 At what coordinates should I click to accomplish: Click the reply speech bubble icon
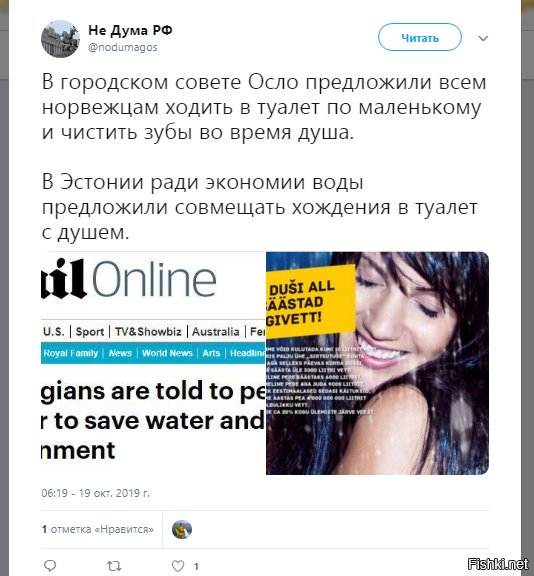coord(50,566)
